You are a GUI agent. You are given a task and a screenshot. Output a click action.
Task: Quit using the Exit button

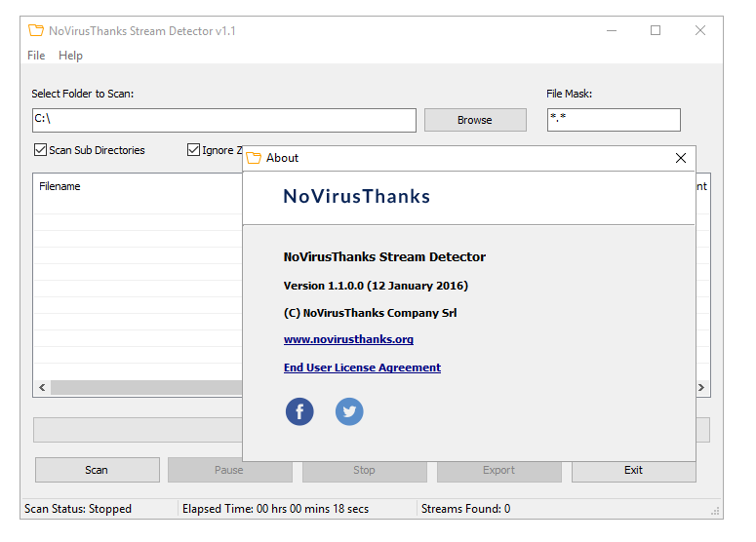tap(633, 471)
